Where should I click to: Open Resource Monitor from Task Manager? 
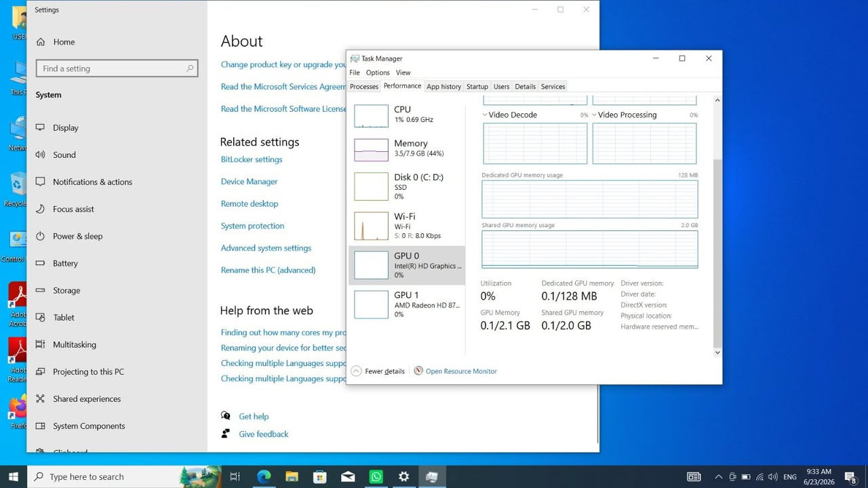(x=455, y=371)
